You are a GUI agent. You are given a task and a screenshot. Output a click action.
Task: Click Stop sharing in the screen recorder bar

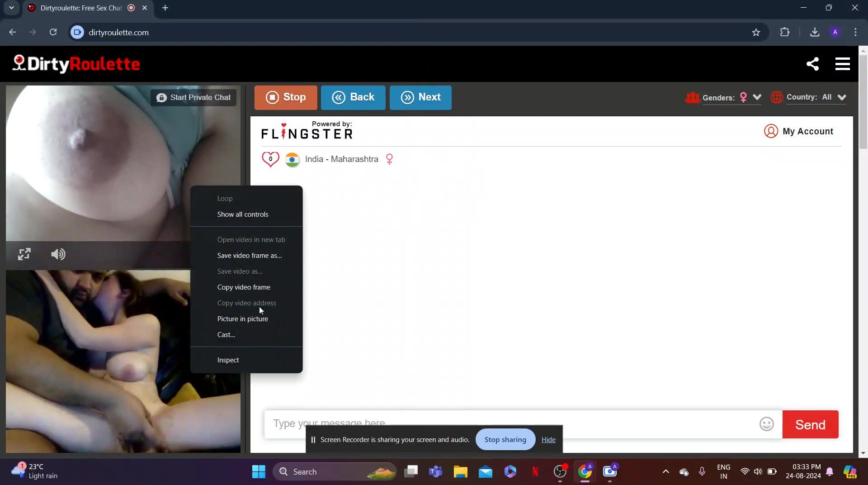[x=505, y=440]
